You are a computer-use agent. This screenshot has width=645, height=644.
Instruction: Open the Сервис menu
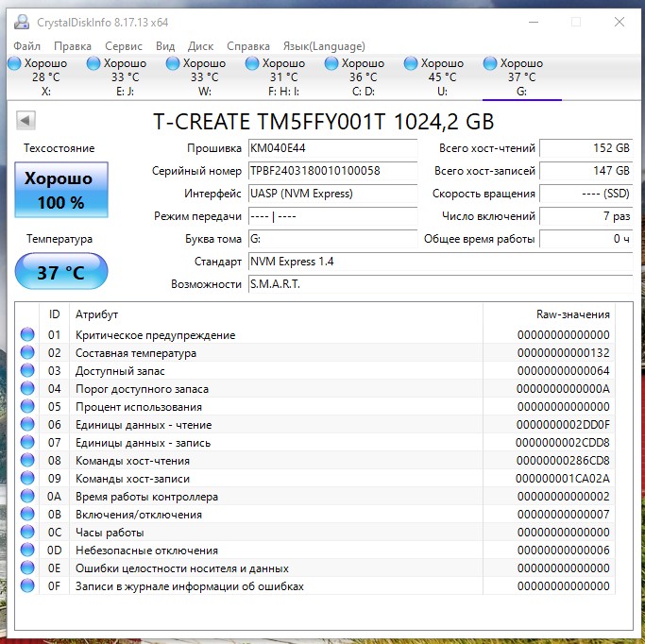[x=124, y=46]
